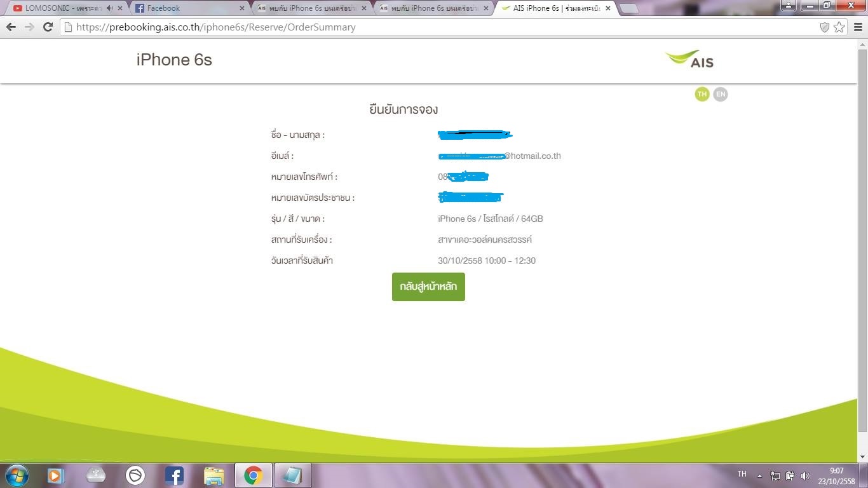Image resolution: width=868 pixels, height=488 pixels.
Task: Click power icon in system tray
Action: pos(790,475)
